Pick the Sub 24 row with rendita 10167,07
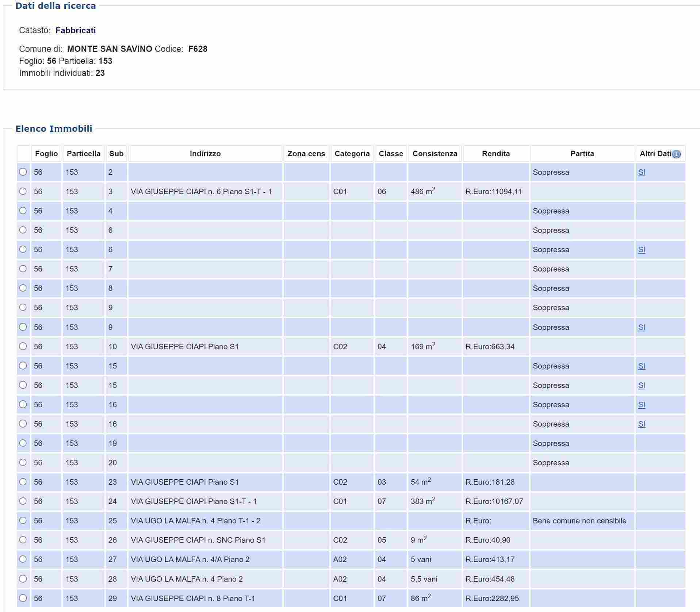This screenshot has height=612, width=700. tap(23, 501)
